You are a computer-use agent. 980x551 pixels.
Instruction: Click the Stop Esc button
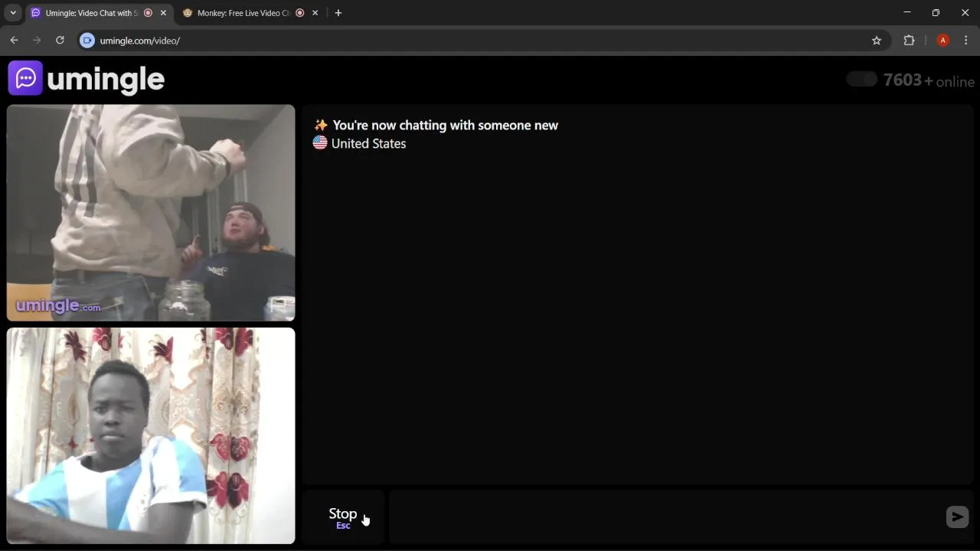(x=343, y=517)
